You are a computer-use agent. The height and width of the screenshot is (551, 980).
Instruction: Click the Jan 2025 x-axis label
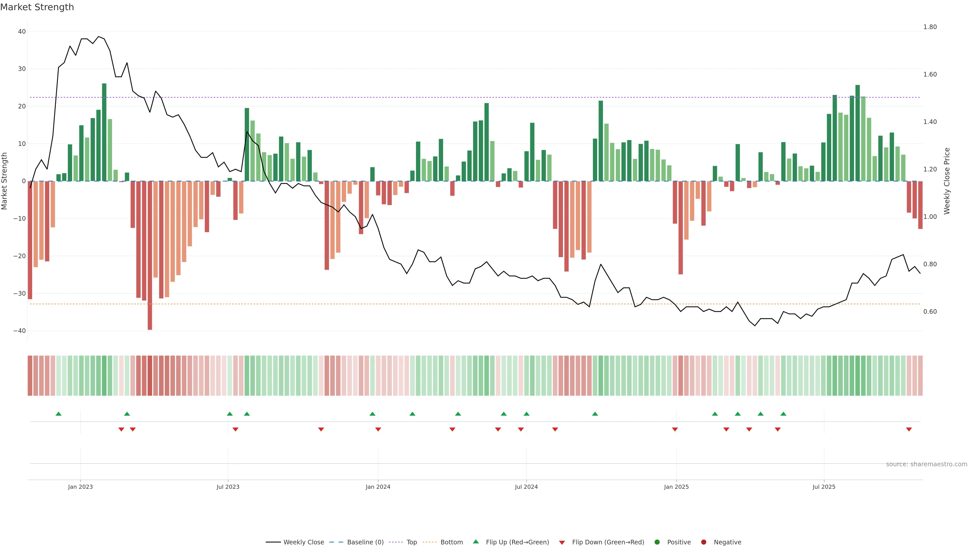click(x=676, y=487)
